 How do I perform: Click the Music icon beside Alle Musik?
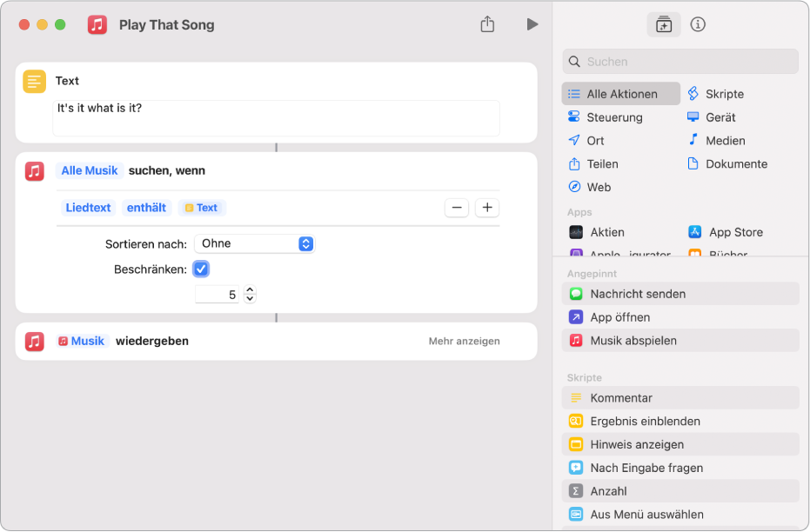pos(35,170)
